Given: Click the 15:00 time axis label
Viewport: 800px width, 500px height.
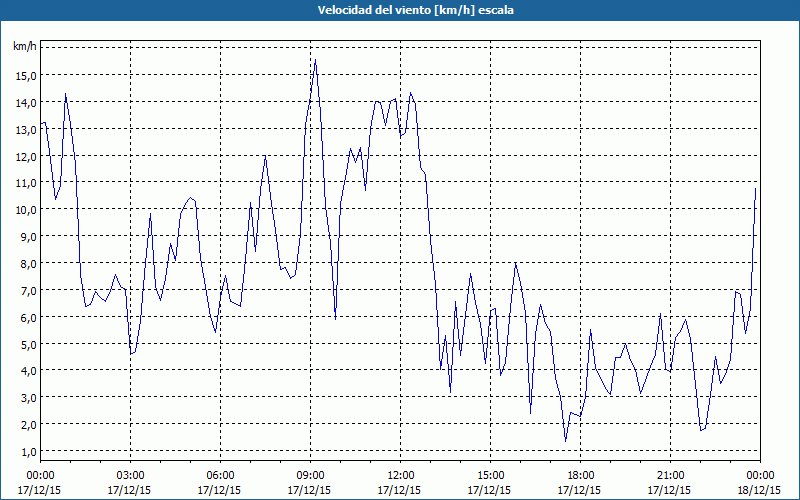Looking at the screenshot, I should click(490, 476).
